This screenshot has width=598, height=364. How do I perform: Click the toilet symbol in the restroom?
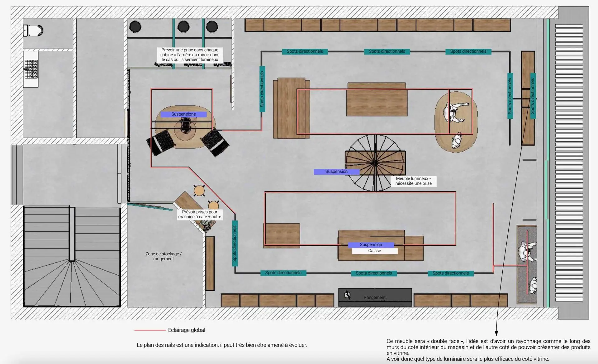33,31
